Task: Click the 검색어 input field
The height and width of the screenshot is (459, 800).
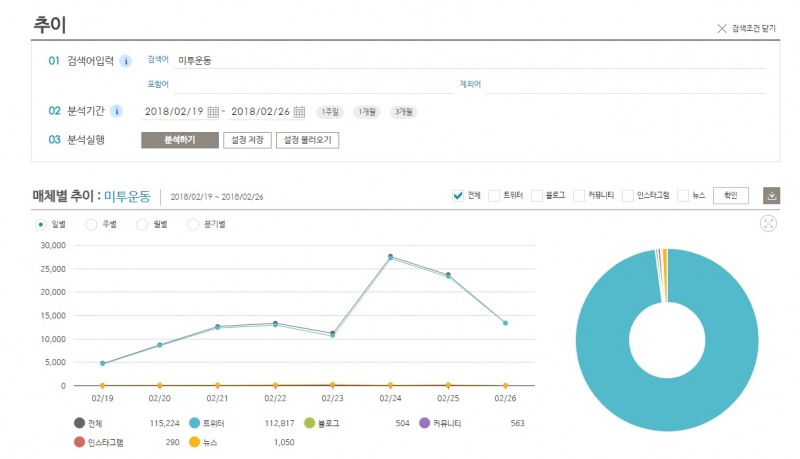Action: [x=470, y=60]
